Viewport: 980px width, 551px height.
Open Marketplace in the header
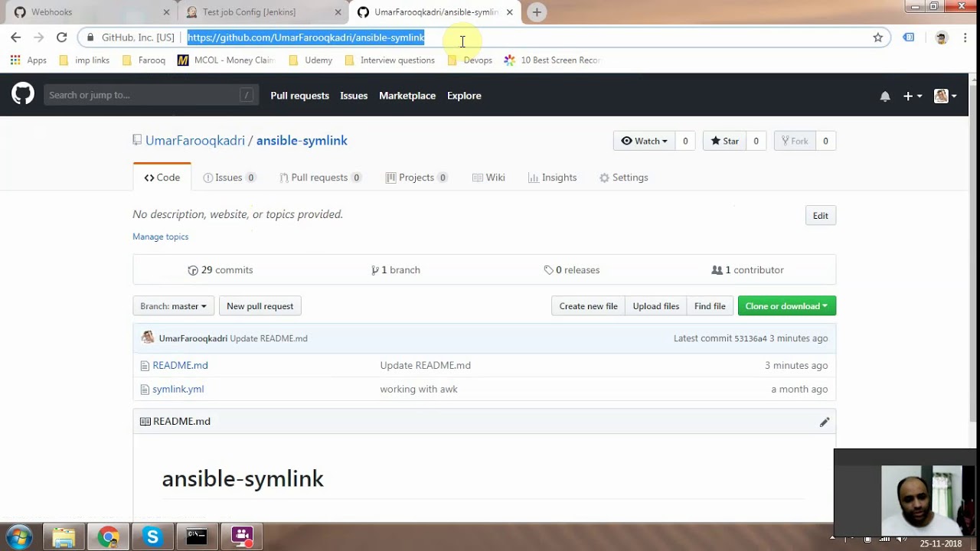407,96
